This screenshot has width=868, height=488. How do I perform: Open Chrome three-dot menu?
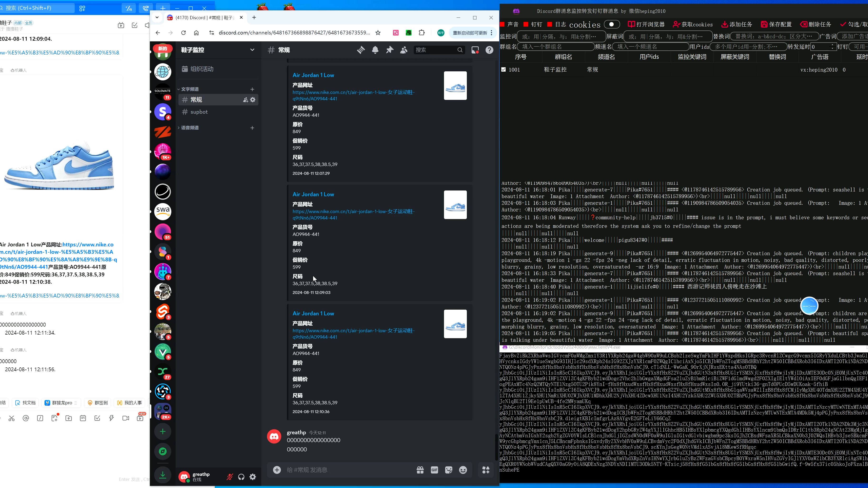492,33
